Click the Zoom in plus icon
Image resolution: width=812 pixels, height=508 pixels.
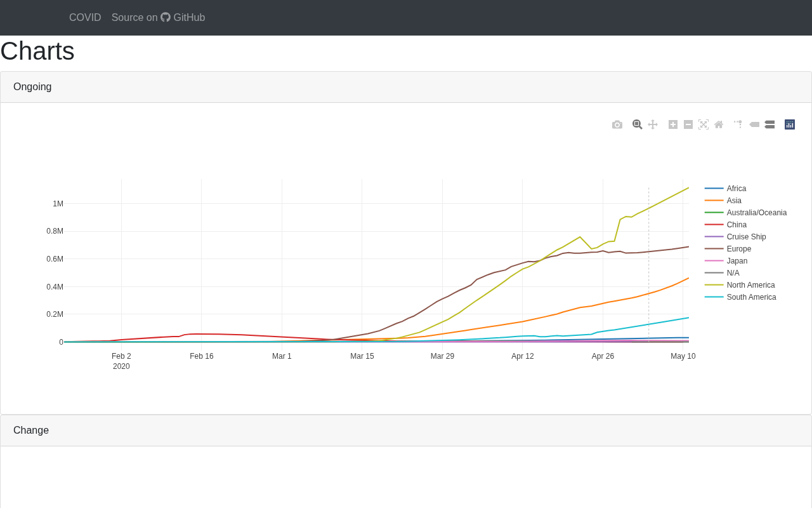673,124
